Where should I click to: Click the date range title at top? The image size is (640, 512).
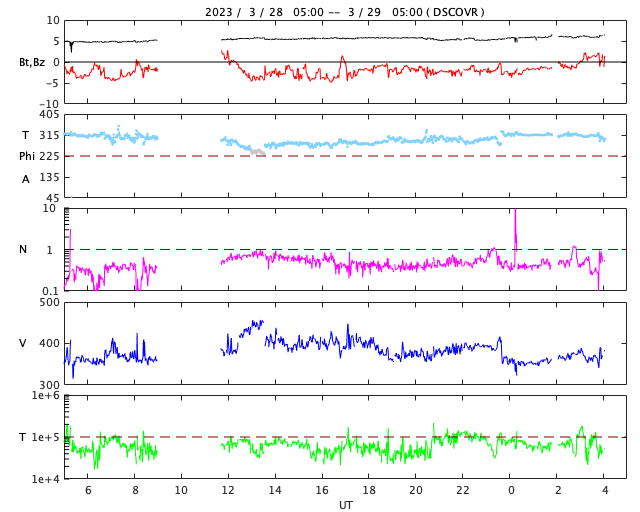click(344, 12)
